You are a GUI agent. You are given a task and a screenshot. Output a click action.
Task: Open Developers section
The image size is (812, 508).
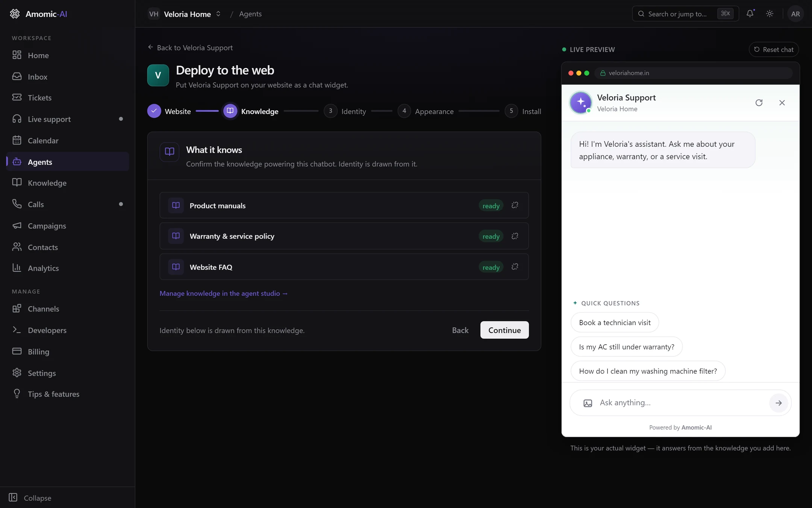click(x=68, y=330)
